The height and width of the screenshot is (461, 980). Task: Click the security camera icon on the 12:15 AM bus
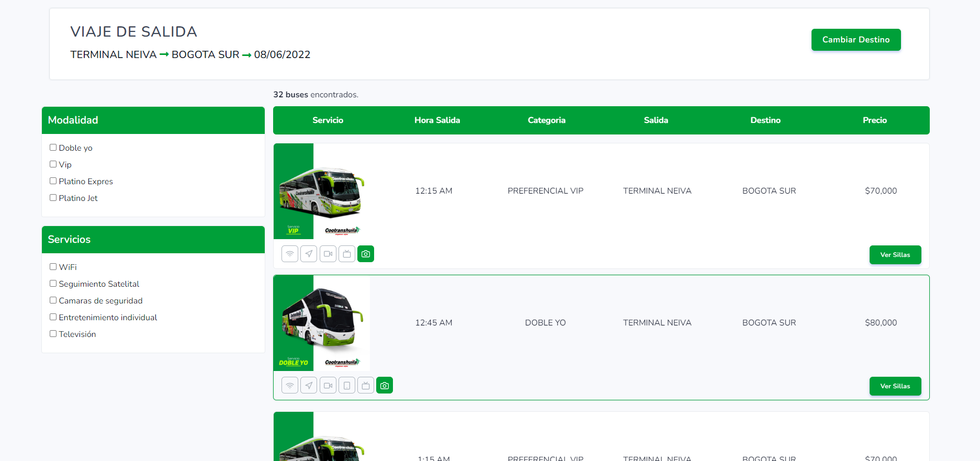328,254
